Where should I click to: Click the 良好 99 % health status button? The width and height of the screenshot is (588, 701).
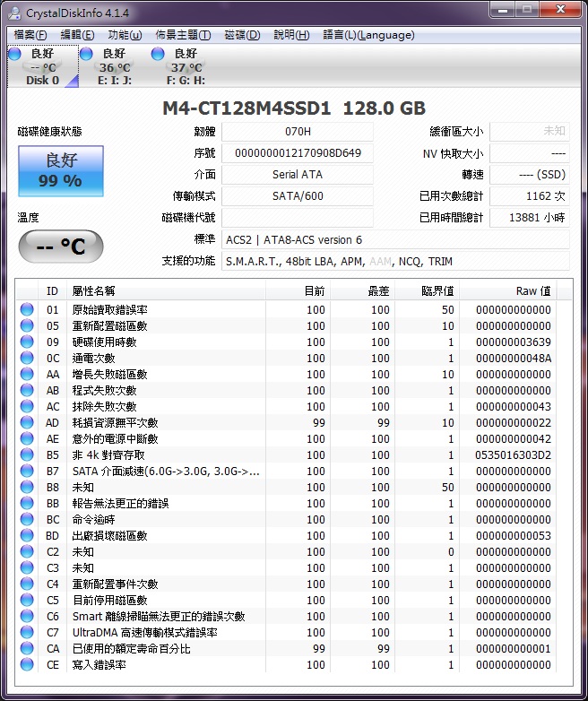(x=61, y=171)
